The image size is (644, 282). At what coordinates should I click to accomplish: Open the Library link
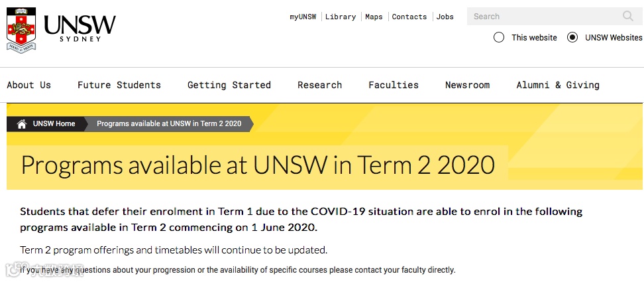[341, 17]
